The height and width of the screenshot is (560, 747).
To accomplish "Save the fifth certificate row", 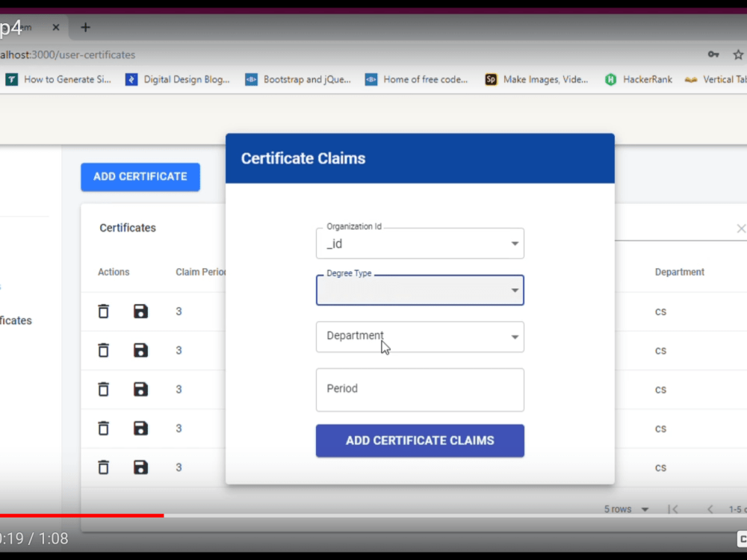I will pyautogui.click(x=140, y=467).
